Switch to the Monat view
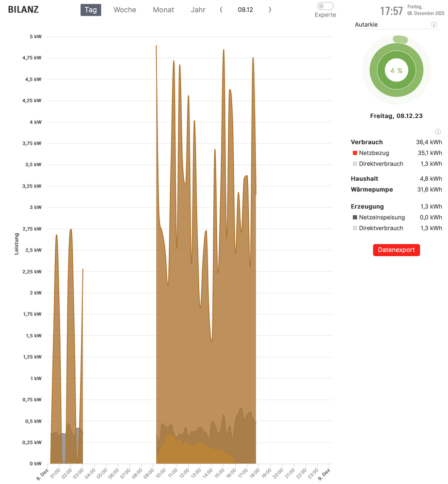The image size is (448, 484). click(163, 10)
